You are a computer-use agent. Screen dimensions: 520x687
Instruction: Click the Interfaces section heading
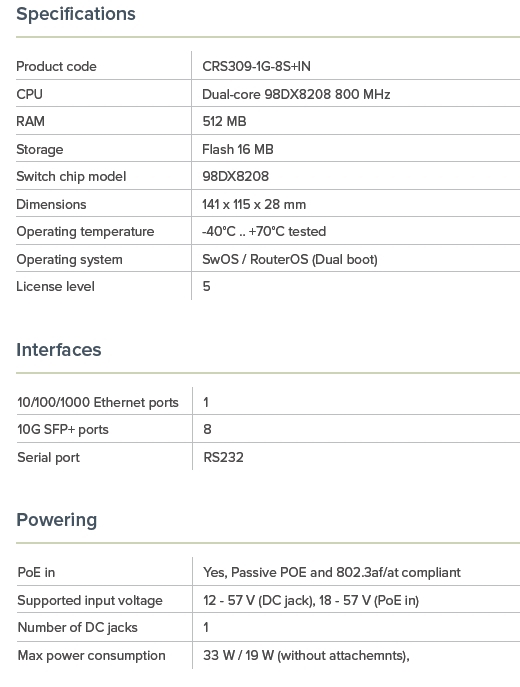point(59,350)
